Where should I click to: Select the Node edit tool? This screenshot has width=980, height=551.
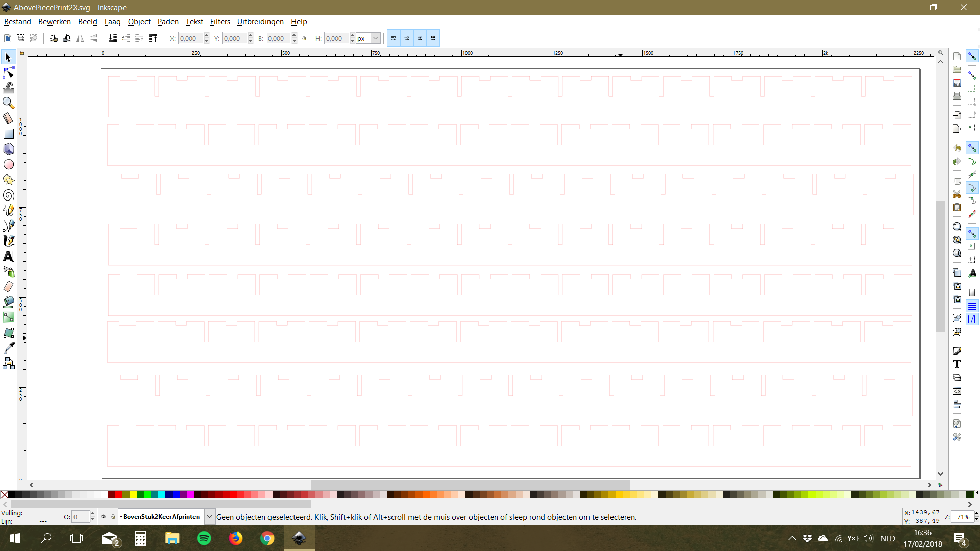pos(8,72)
